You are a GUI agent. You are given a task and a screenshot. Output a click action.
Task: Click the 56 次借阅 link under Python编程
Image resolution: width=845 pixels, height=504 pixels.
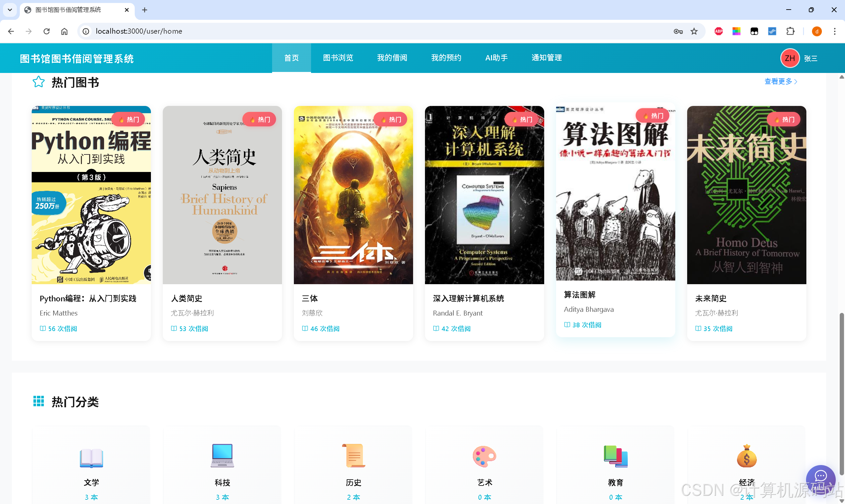pyautogui.click(x=58, y=328)
